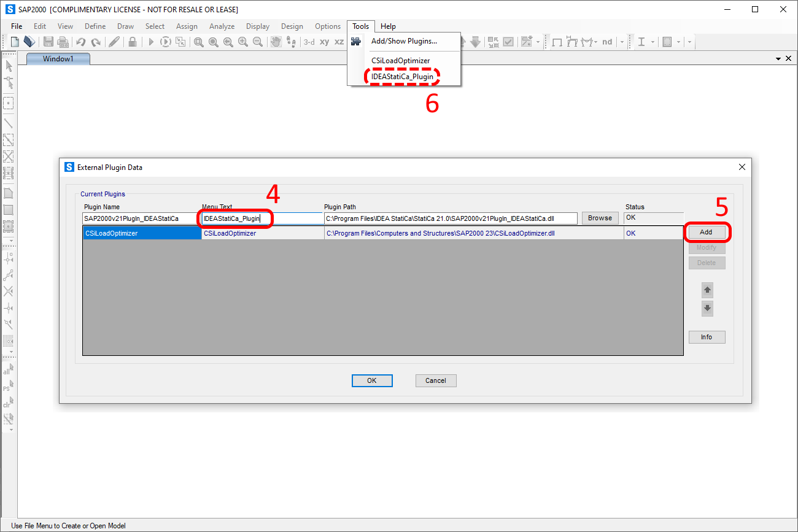
Task: Select the pointer tool in left toolbar
Action: point(9,66)
